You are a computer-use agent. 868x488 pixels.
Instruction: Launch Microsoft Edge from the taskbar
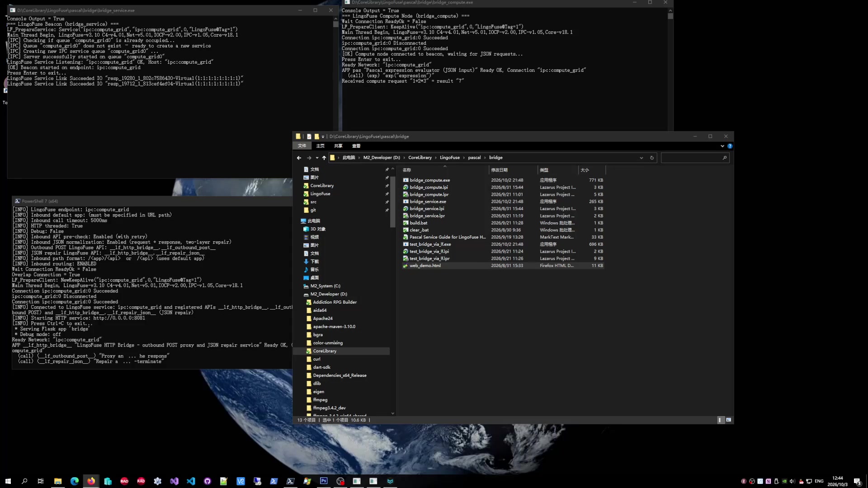[75, 481]
